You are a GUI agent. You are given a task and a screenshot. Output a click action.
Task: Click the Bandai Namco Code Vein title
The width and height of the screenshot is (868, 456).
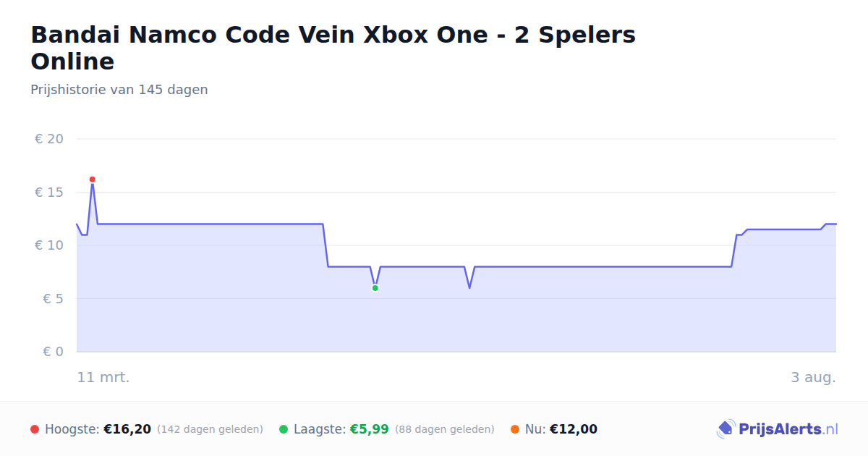(x=333, y=48)
